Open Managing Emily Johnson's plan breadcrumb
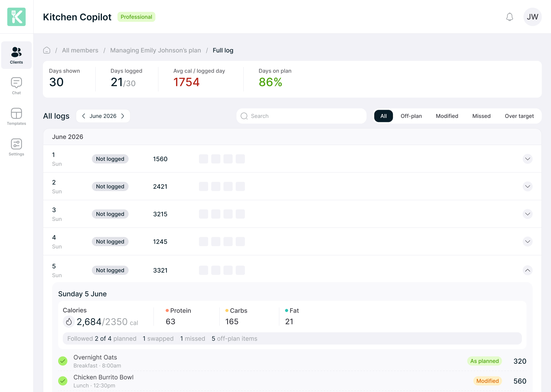This screenshot has height=392, width=551. (156, 50)
